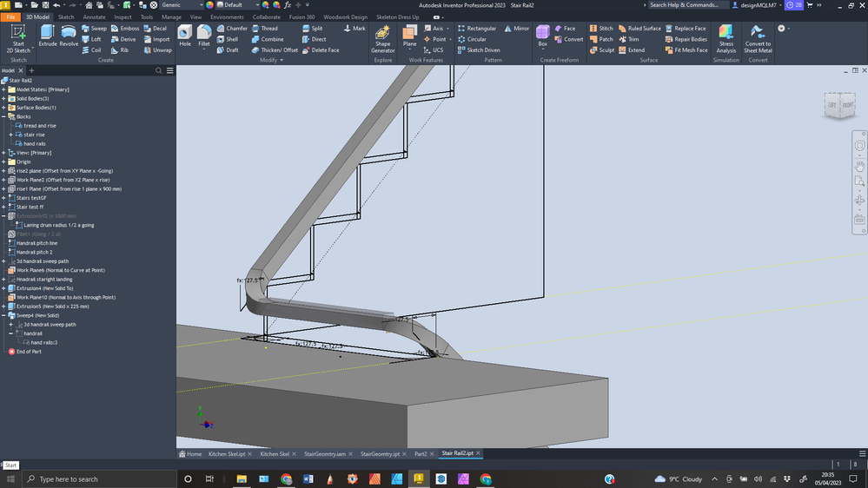Close the Part2 document tab
This screenshot has height=488, width=868.
point(432,453)
